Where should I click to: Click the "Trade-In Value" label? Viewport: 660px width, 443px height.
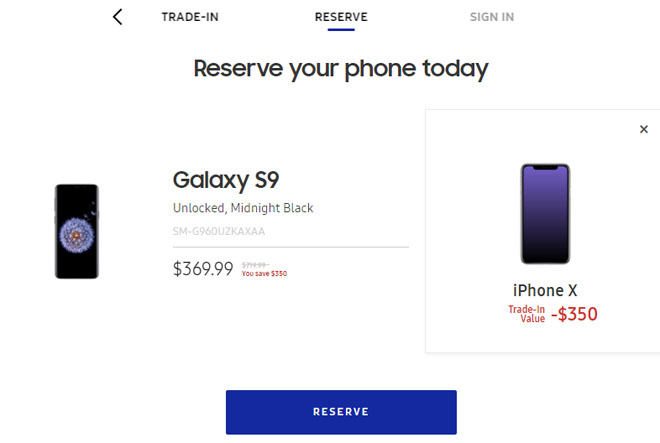click(x=526, y=313)
